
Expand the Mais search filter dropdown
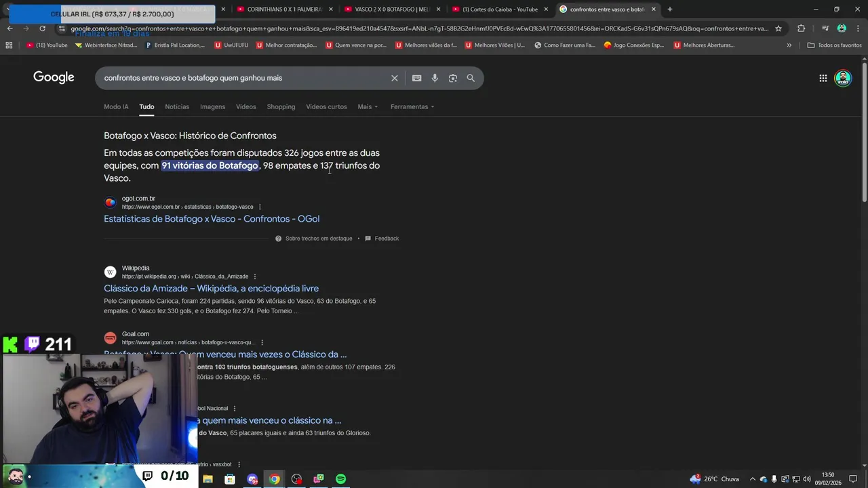coord(368,106)
